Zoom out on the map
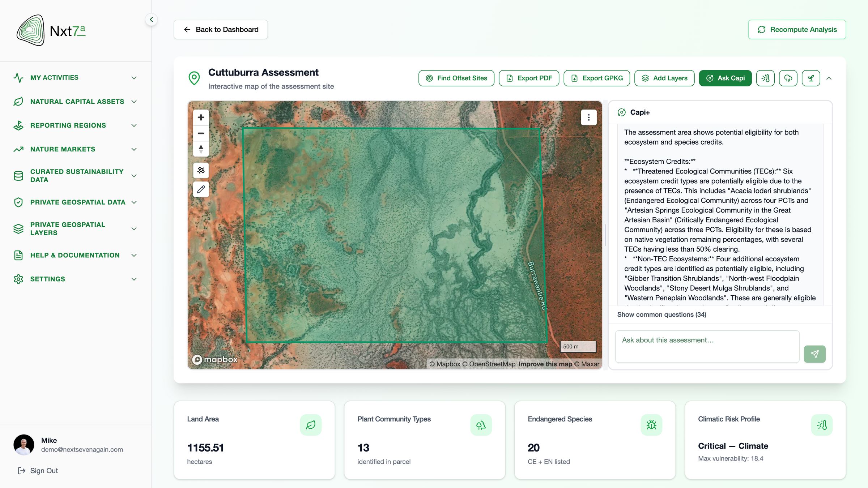868x488 pixels. click(201, 133)
